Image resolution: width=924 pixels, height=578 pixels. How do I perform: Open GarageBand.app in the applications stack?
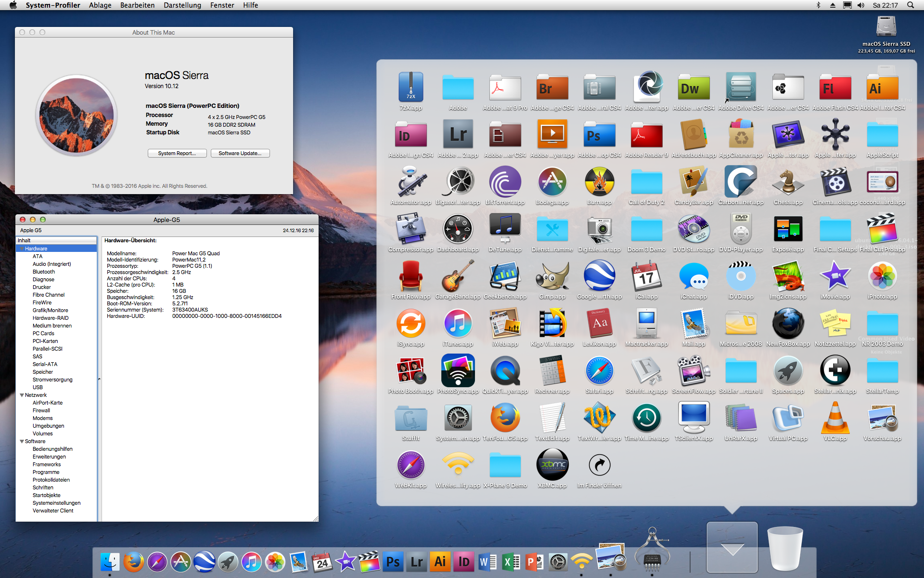coord(458,277)
